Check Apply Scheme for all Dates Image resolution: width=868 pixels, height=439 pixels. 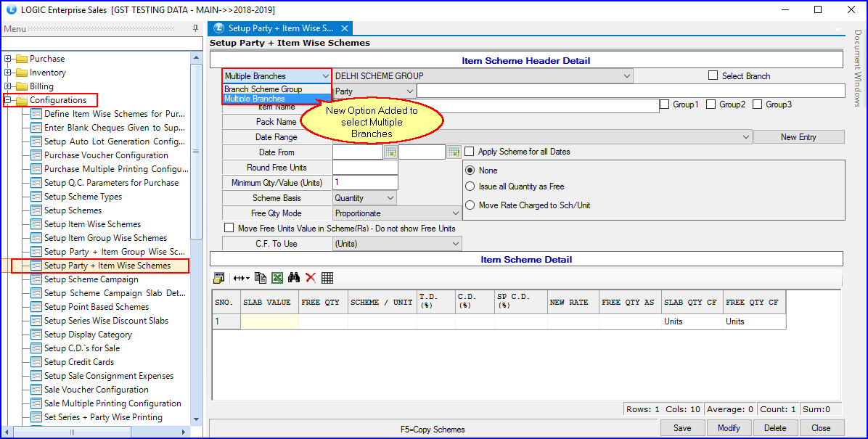click(x=470, y=151)
